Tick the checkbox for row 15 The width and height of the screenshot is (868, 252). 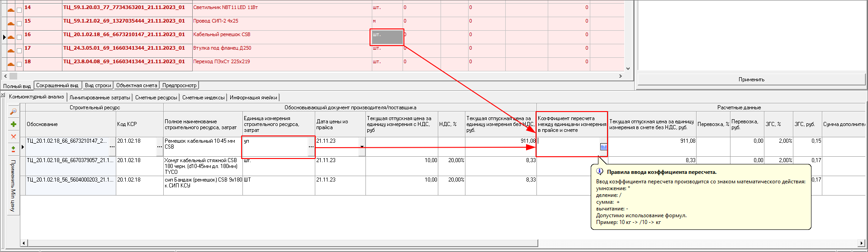tap(19, 23)
